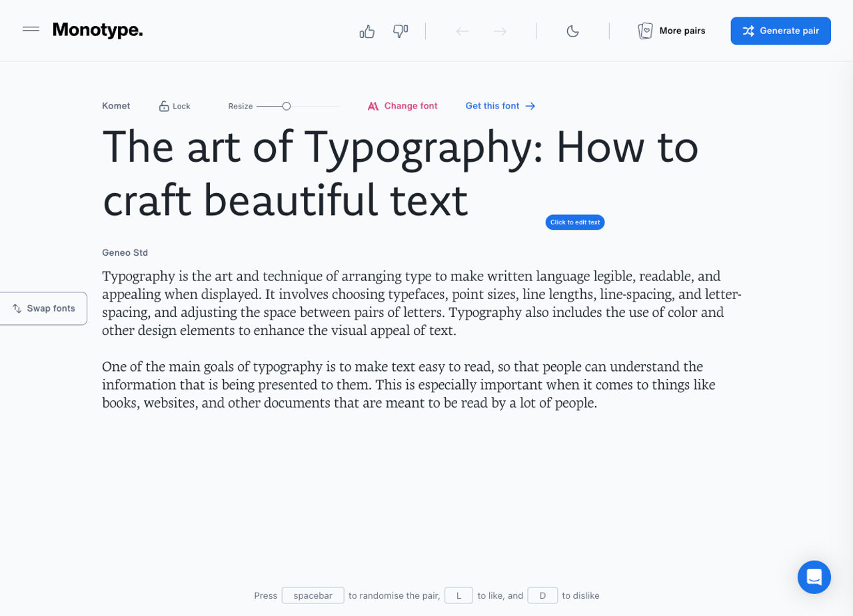Screen dimensions: 853x616
Task: Go back with left arrow icon
Action: click(462, 31)
